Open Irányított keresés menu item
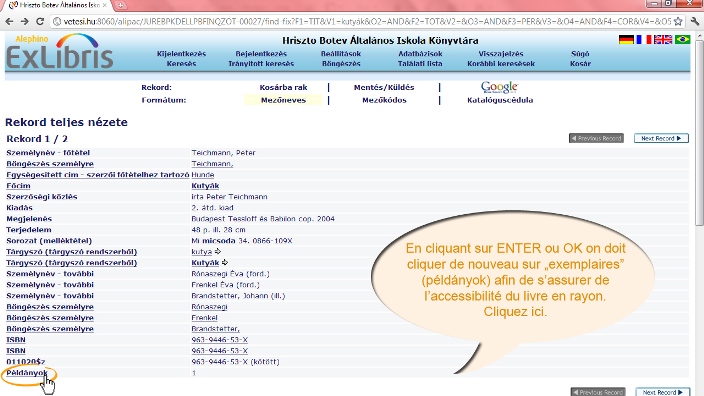The image size is (704, 396). (261, 64)
